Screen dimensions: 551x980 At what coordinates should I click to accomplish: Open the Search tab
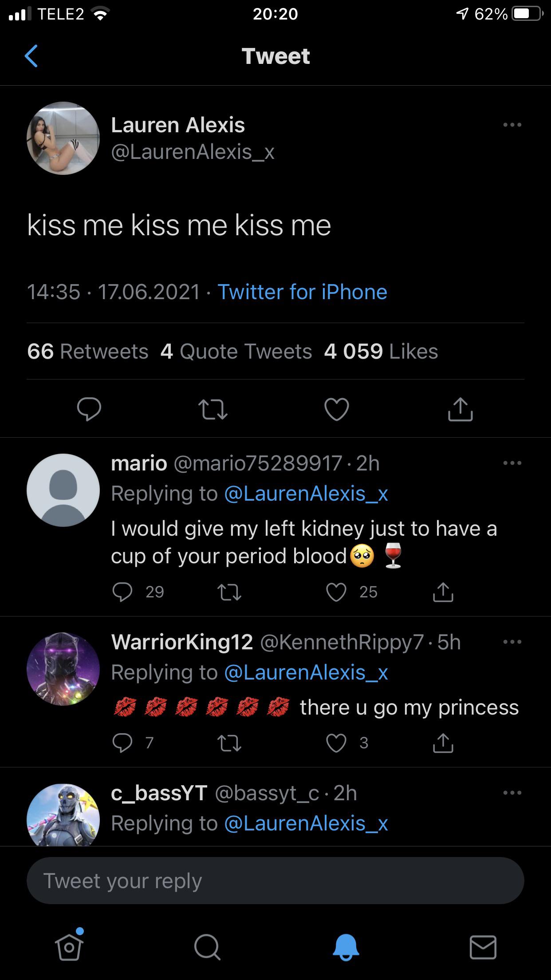tap(207, 947)
